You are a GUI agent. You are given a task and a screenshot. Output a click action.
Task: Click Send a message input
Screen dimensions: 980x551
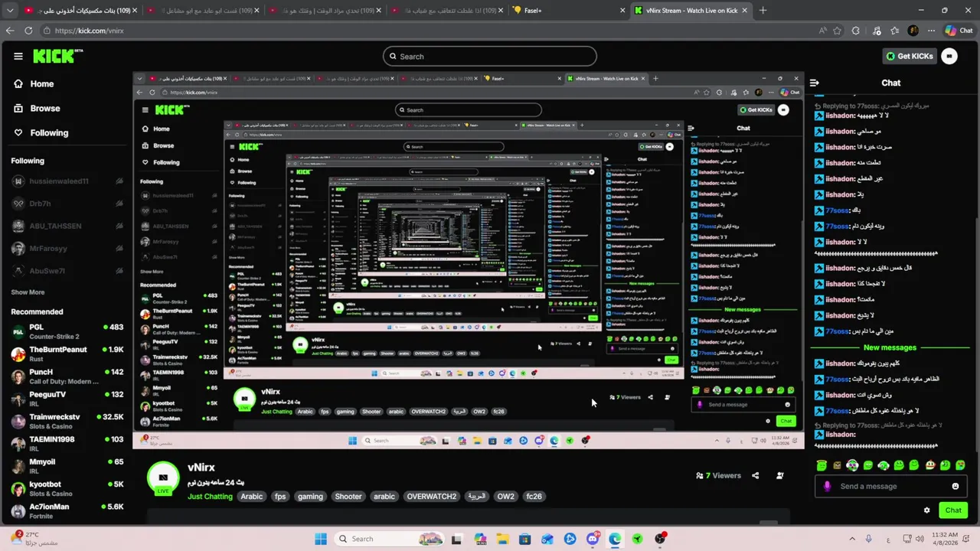click(890, 486)
